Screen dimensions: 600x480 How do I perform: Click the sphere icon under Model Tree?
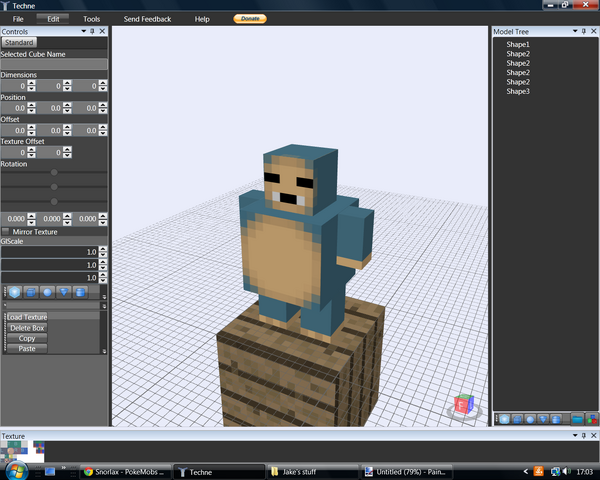(x=530, y=420)
